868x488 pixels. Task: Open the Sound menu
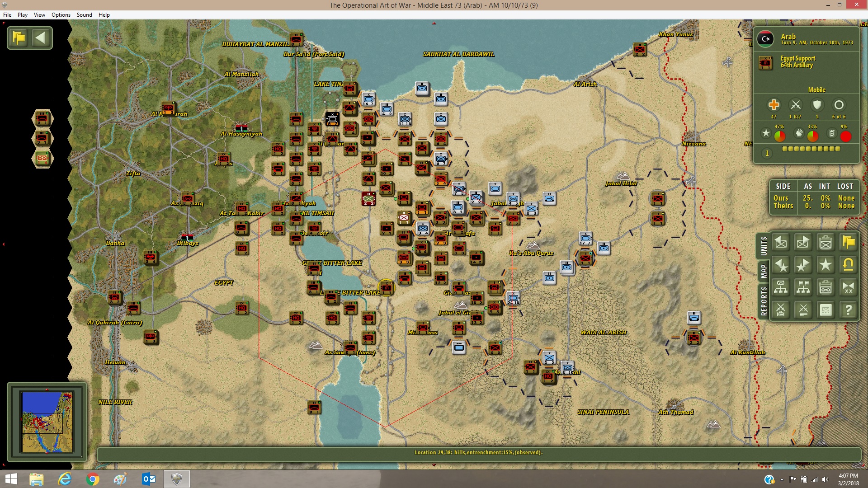coord(85,14)
